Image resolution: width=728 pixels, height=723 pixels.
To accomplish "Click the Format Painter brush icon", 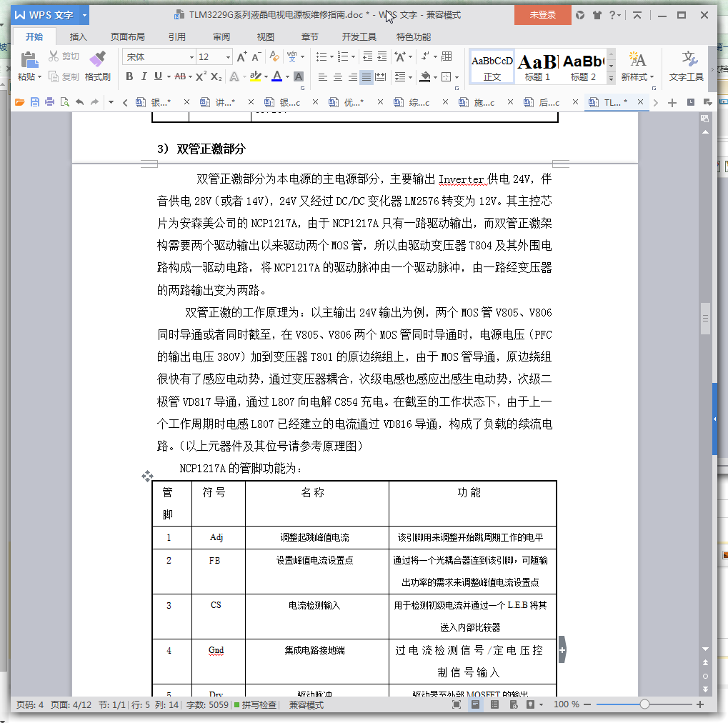I will pos(97,59).
